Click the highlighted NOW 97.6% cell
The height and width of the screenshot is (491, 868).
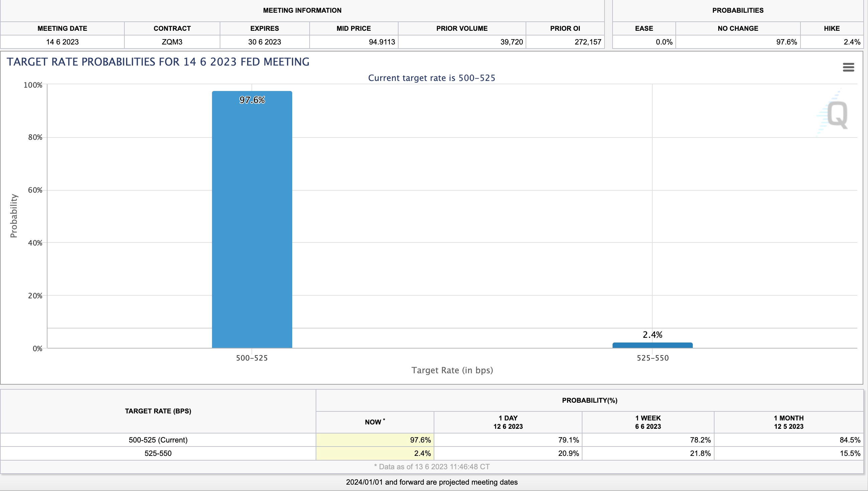point(375,440)
